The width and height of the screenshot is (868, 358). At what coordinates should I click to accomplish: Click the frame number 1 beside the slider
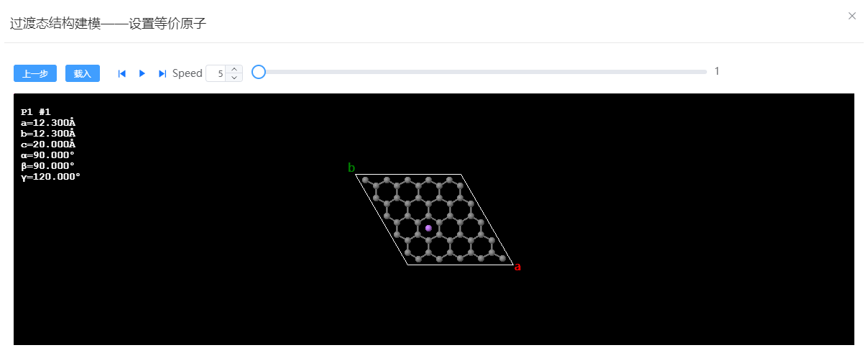(716, 71)
